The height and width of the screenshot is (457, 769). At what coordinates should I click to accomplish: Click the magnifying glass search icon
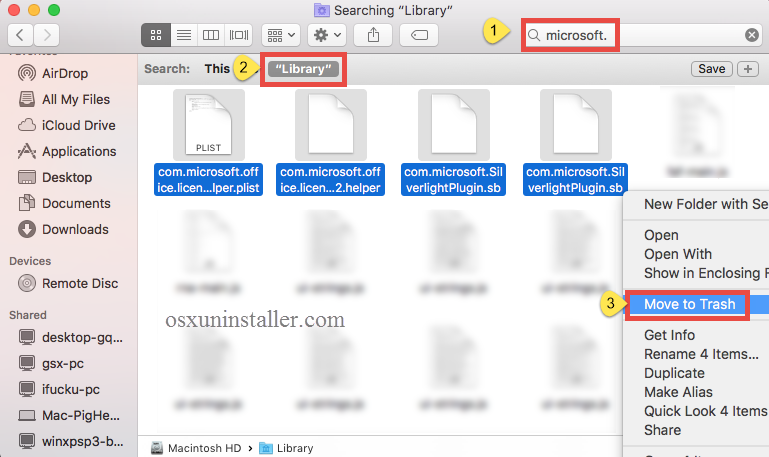tap(534, 35)
